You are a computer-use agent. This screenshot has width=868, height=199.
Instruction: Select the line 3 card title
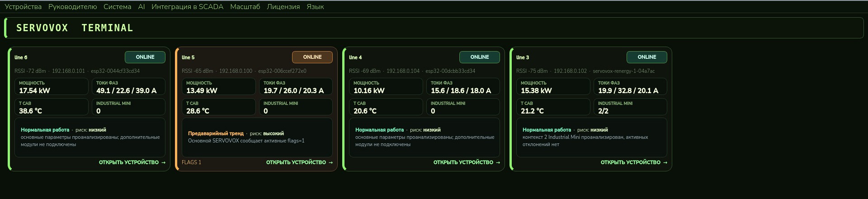click(523, 57)
